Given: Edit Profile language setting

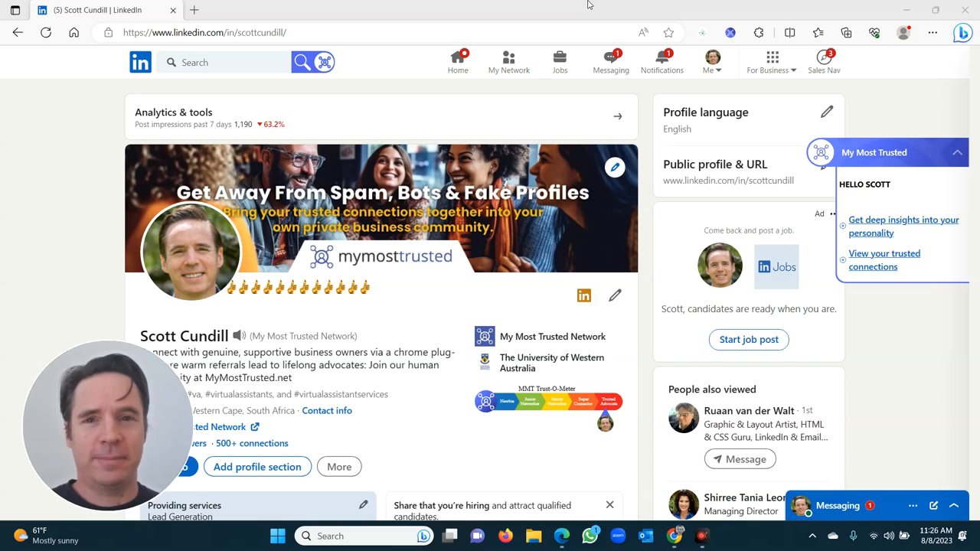Looking at the screenshot, I should point(827,112).
